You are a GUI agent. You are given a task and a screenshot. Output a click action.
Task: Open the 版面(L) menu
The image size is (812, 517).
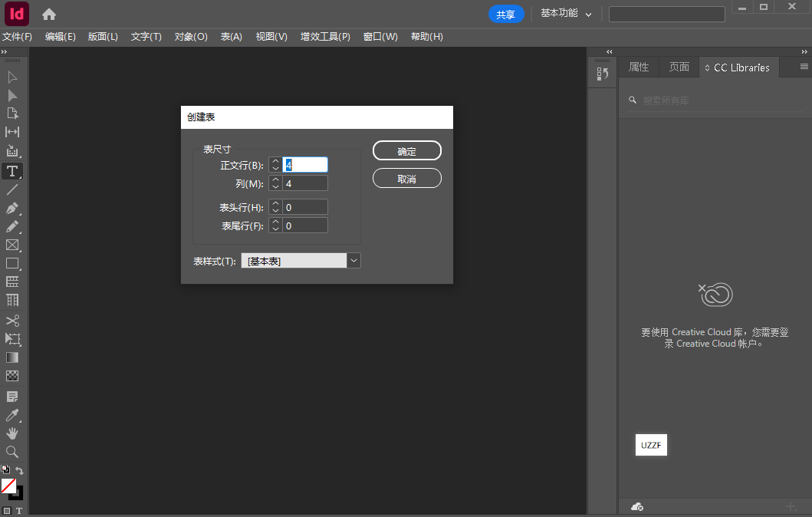[103, 37]
